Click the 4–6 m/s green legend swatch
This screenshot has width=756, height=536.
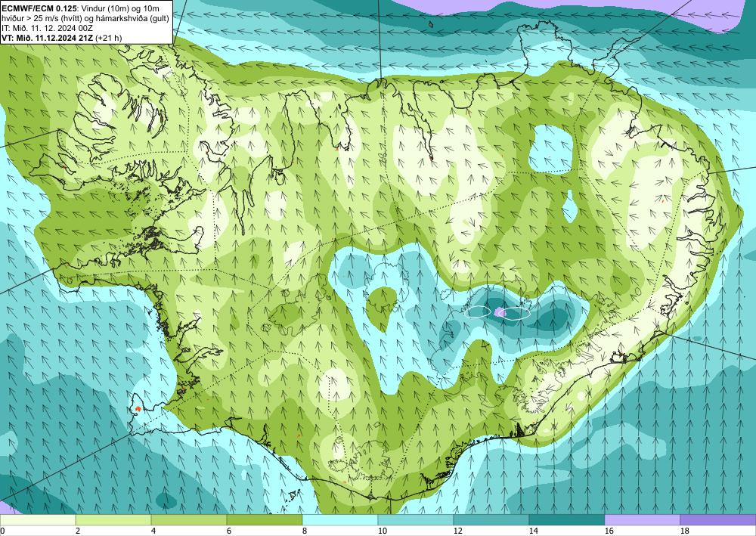pyautogui.click(x=189, y=519)
